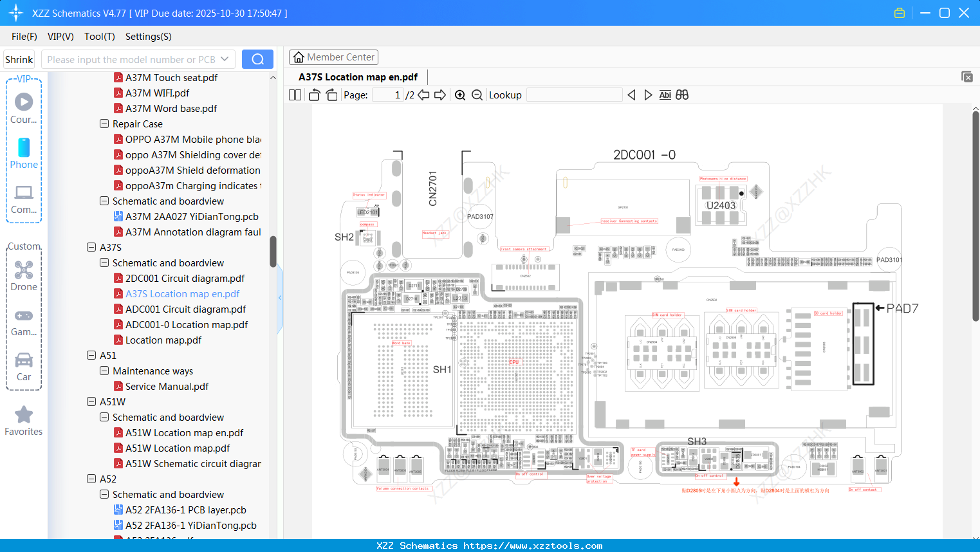Expand the model search combo box arrow
Image resolution: width=980 pixels, height=552 pixels.
pos(225,59)
